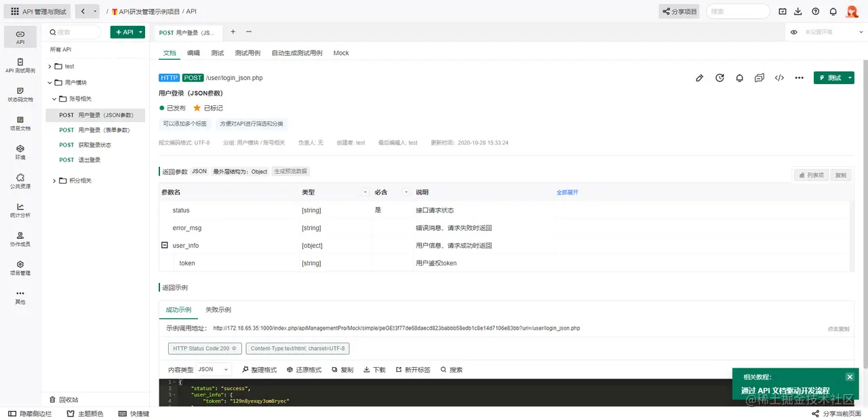Click the 分享项目 button
The height and width of the screenshot is (420, 868).
pos(679,12)
